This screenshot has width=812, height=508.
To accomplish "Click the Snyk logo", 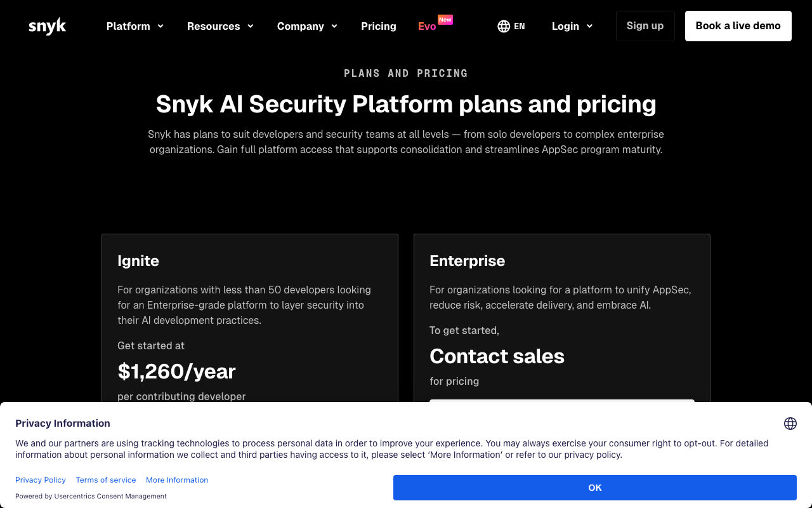I will (x=47, y=25).
